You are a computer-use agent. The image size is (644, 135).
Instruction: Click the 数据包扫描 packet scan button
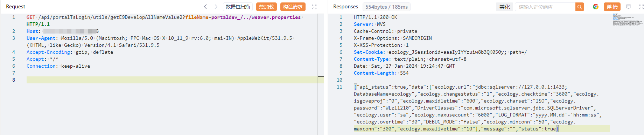pyautogui.click(x=238, y=7)
